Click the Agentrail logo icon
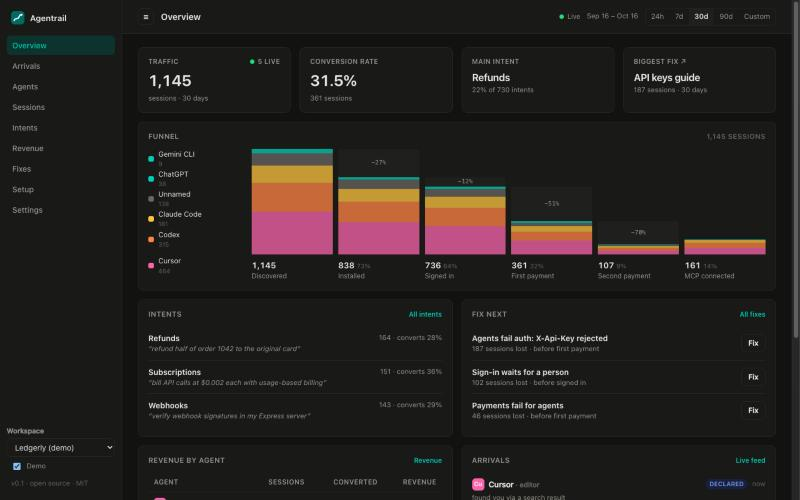800x500 pixels. (x=18, y=18)
